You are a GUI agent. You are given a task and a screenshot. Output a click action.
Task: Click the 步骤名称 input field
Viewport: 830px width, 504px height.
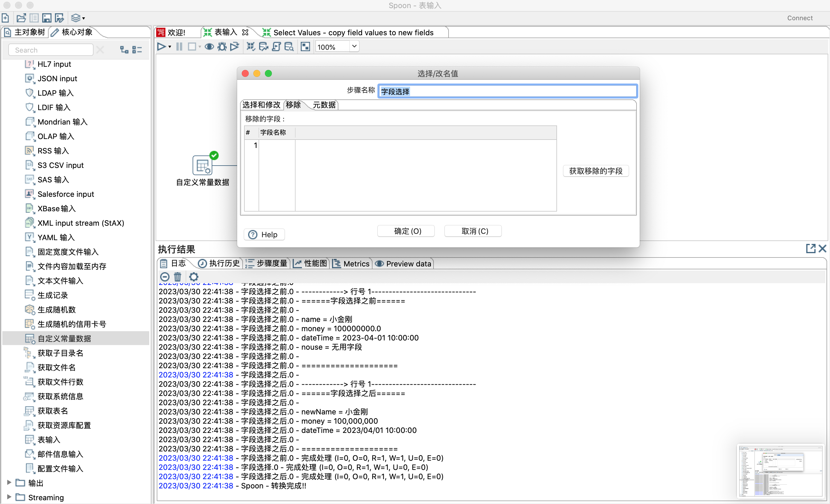(507, 91)
